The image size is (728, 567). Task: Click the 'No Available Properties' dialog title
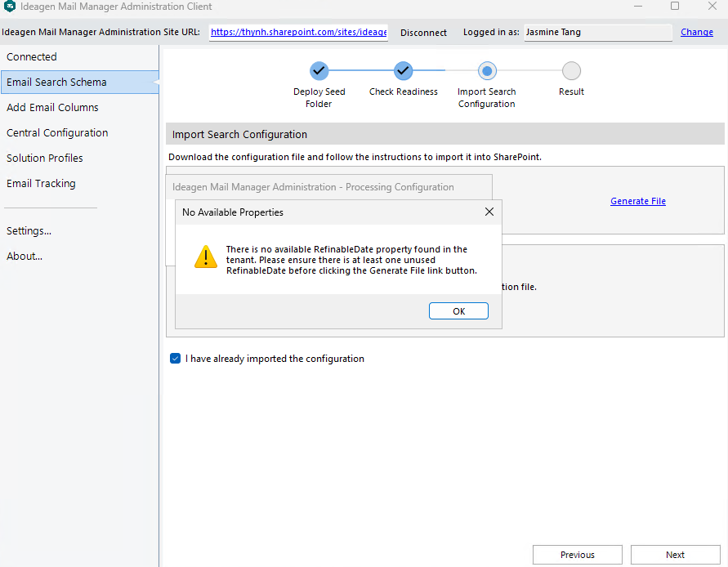tap(233, 212)
